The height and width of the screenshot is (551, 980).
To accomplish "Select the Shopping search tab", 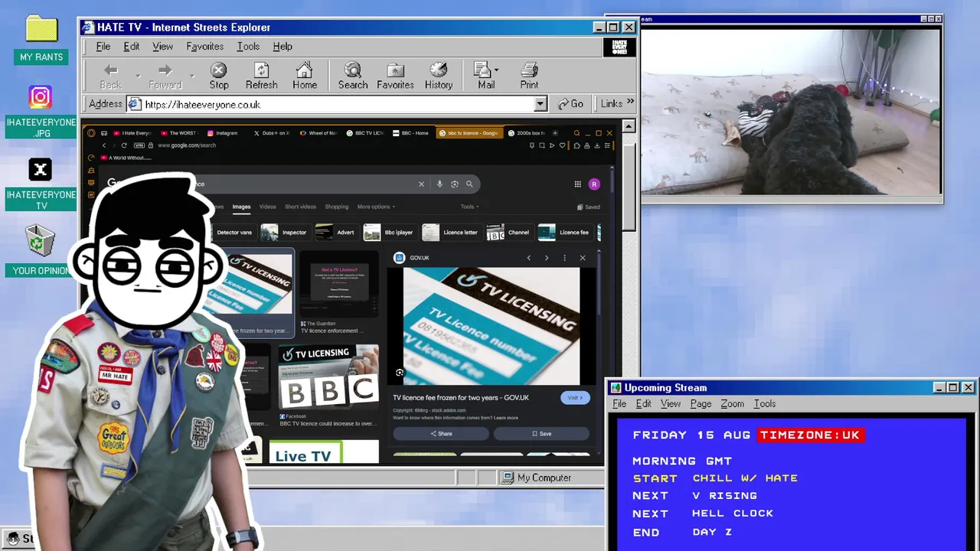I will [336, 207].
